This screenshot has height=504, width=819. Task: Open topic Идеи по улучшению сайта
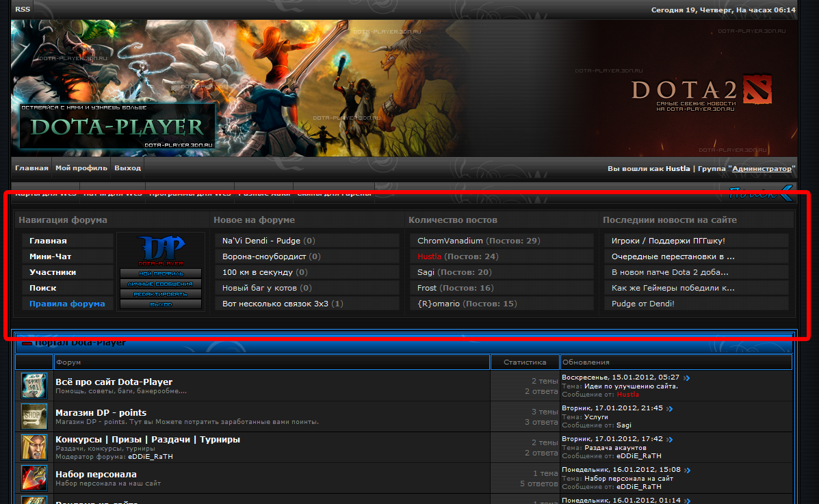click(631, 386)
